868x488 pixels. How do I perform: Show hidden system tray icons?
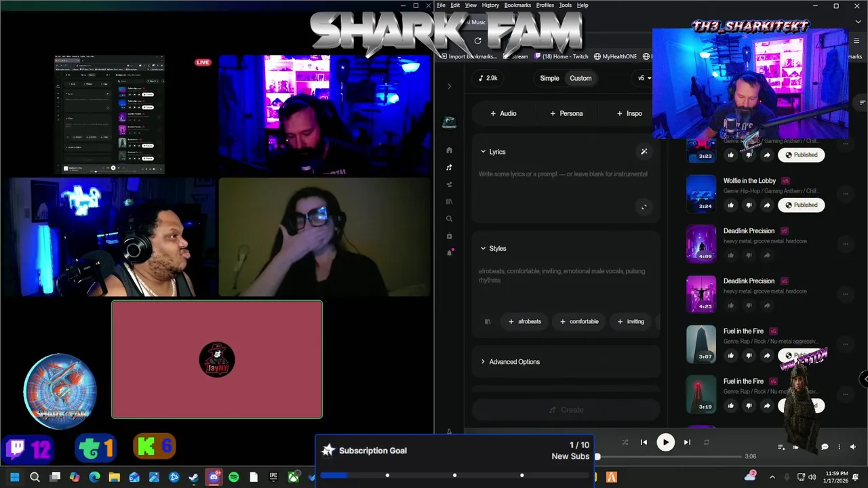click(772, 477)
